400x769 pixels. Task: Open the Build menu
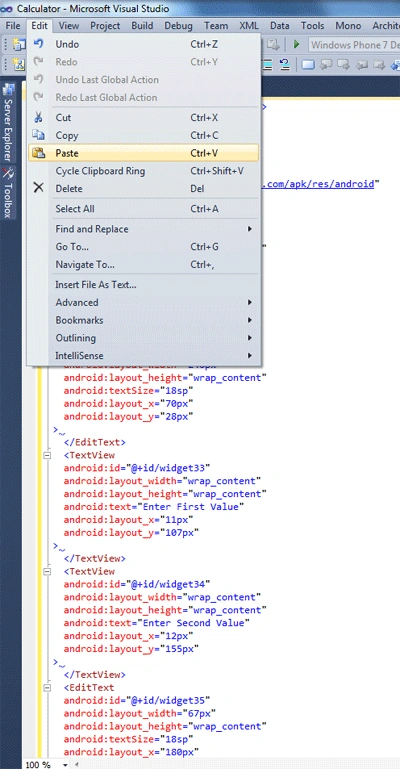click(x=142, y=26)
